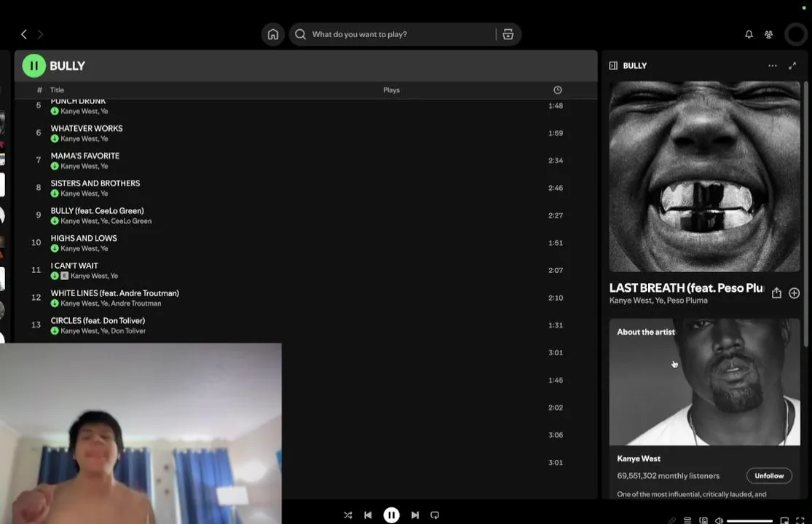Click the explicit E badge on I CAN'T WAIT
The image size is (812, 524).
click(64, 276)
